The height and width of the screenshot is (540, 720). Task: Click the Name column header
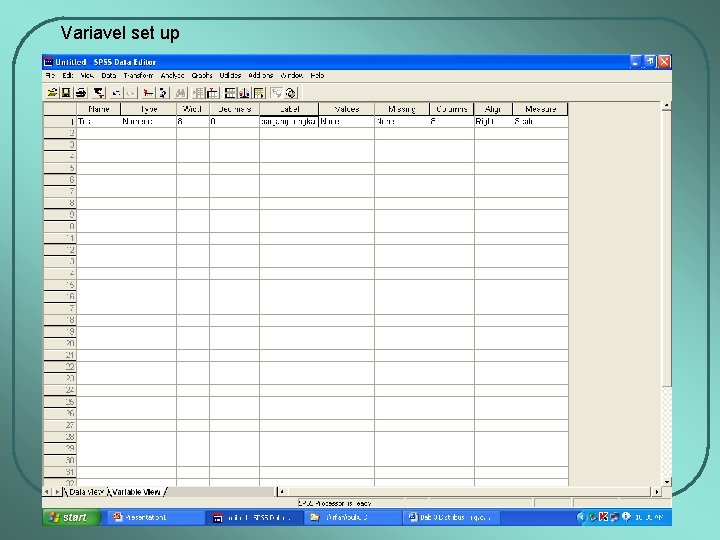(x=98, y=109)
